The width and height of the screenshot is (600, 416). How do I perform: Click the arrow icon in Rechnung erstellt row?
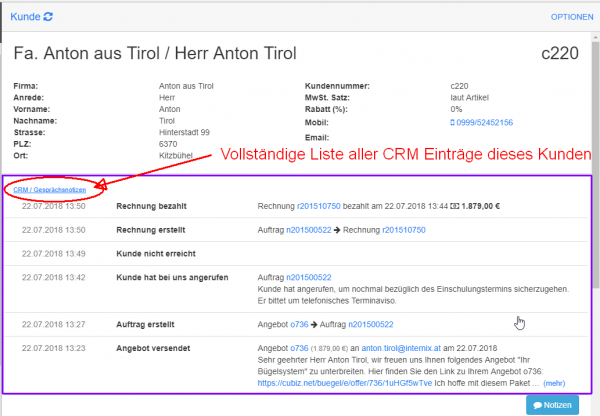(x=337, y=230)
